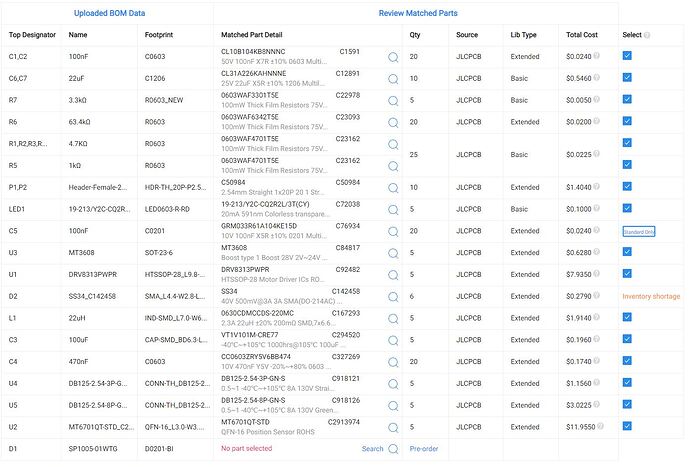Click footprint cell R0603_NEW
The height and width of the screenshot is (467, 690).
(x=164, y=100)
